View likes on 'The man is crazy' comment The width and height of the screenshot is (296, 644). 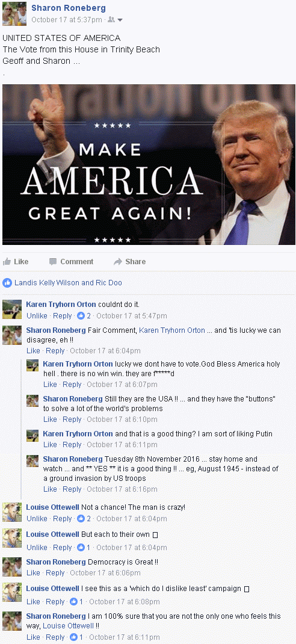(84, 519)
